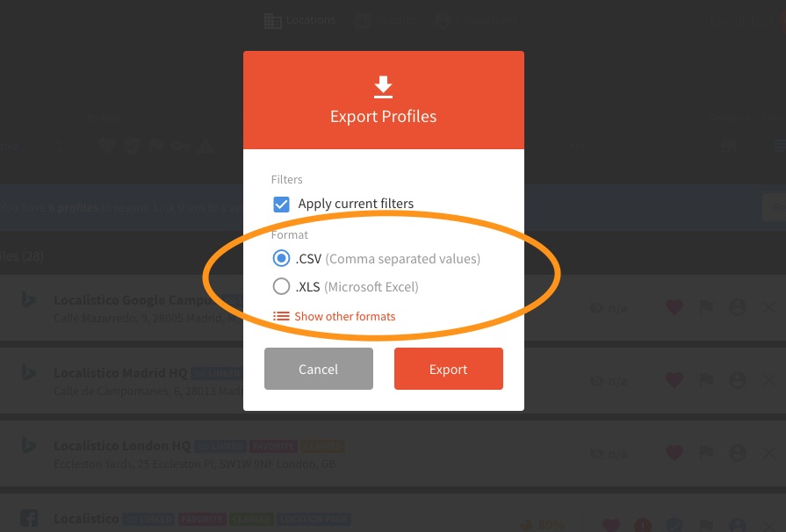Image resolution: width=786 pixels, height=532 pixels.
Task: Click the FAVORITE tag on Localistico London HQ
Action: [273, 446]
